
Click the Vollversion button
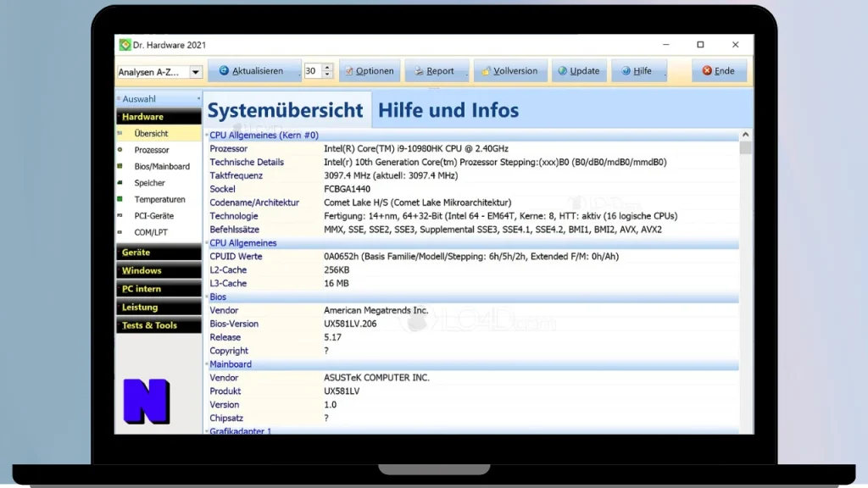point(510,71)
